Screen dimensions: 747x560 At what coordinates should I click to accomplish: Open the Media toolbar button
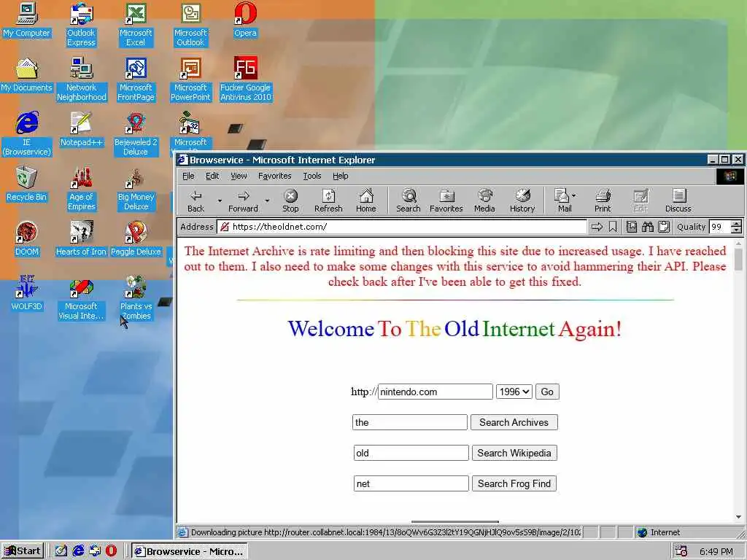tap(484, 201)
